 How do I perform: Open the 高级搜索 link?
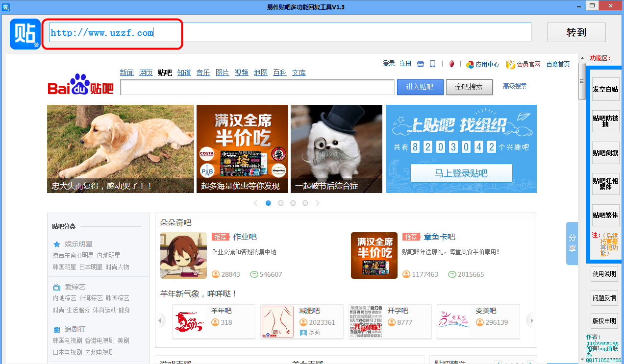(515, 86)
